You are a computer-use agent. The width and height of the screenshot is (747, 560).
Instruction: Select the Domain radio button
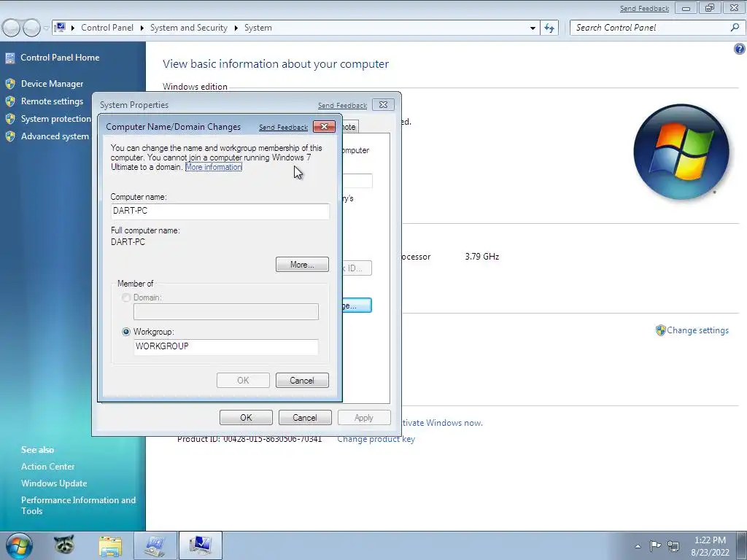125,297
